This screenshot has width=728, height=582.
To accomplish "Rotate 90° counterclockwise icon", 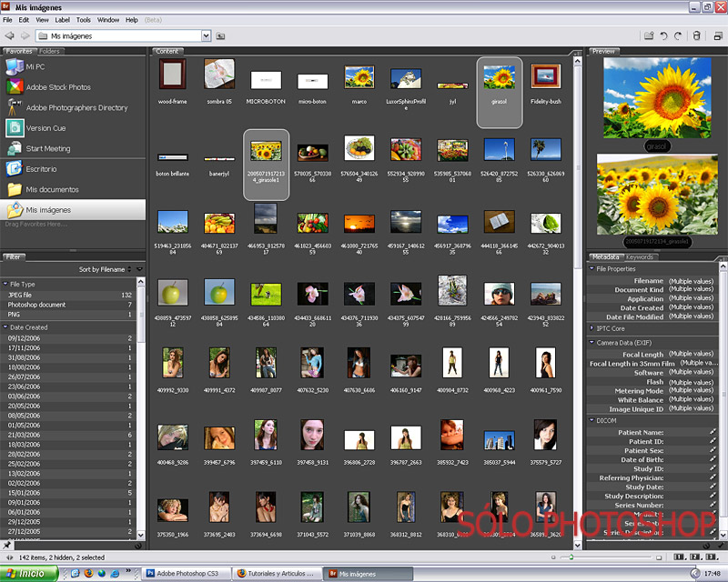I will point(663,35).
